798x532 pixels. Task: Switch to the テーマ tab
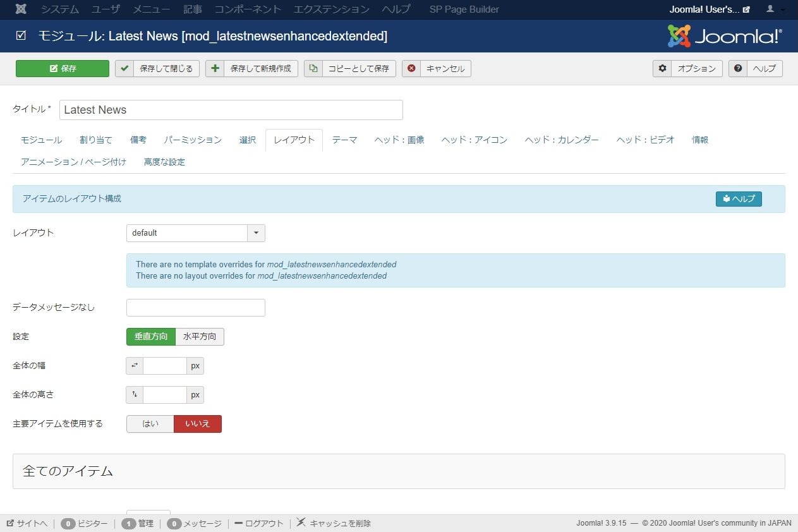(x=344, y=140)
